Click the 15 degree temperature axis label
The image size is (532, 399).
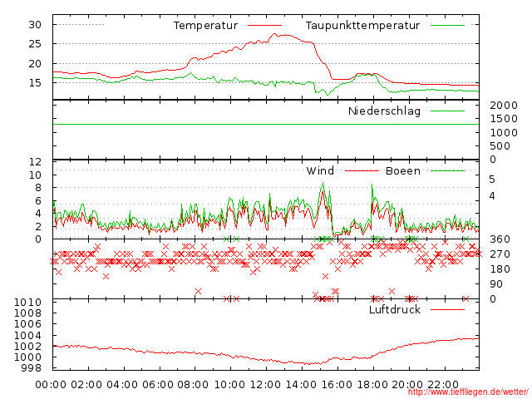(35, 82)
